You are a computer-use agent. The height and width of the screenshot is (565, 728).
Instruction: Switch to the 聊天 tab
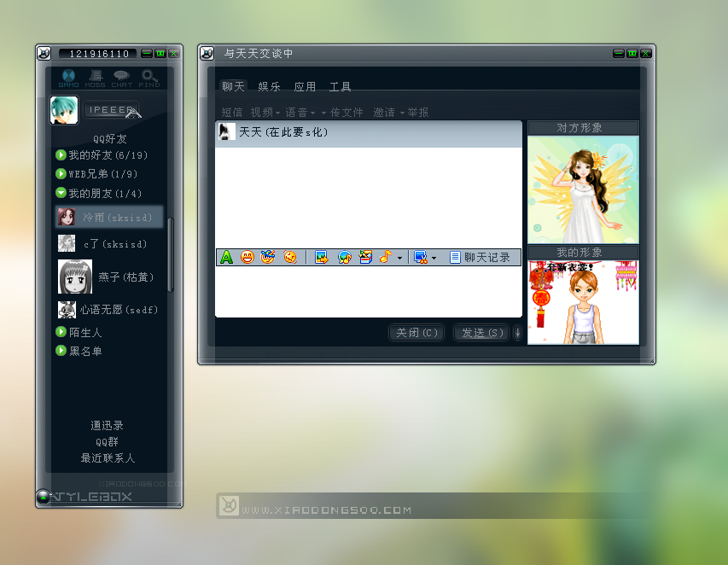233,86
